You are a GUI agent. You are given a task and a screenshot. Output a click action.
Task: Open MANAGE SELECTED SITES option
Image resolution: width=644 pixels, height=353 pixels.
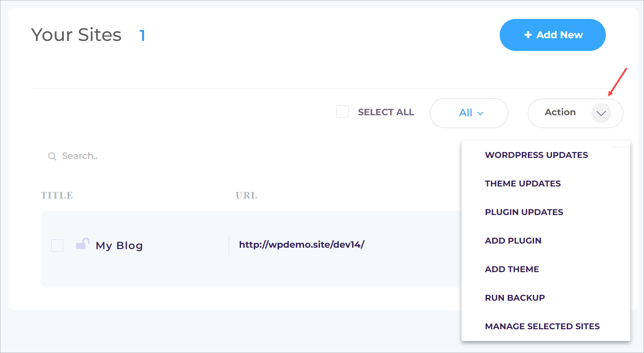(542, 327)
